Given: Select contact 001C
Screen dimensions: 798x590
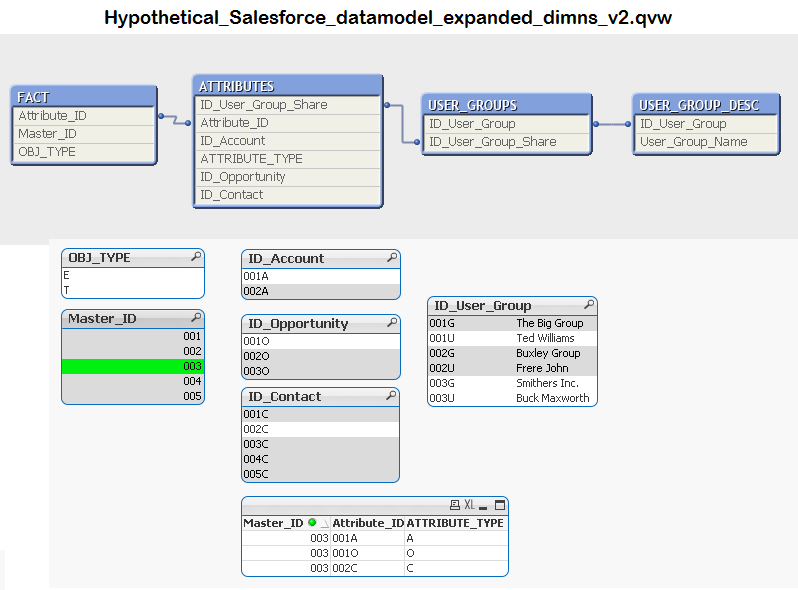Looking at the screenshot, I should (320, 414).
